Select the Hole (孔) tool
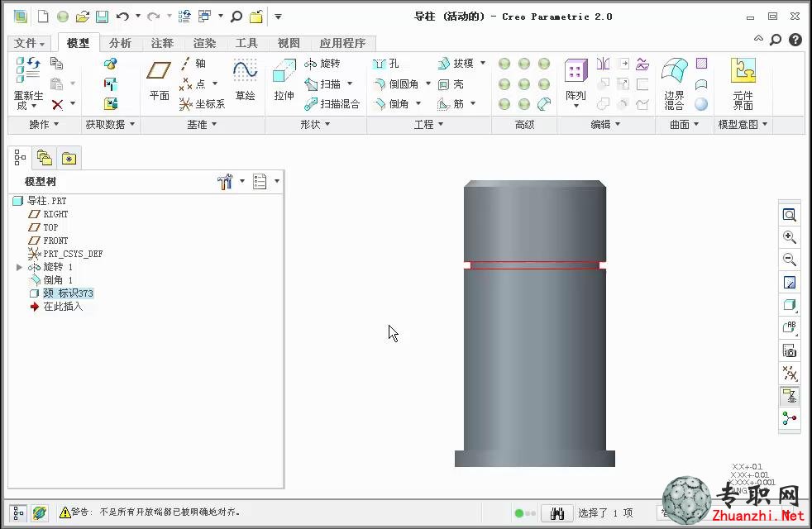This screenshot has height=529, width=812. [x=385, y=63]
